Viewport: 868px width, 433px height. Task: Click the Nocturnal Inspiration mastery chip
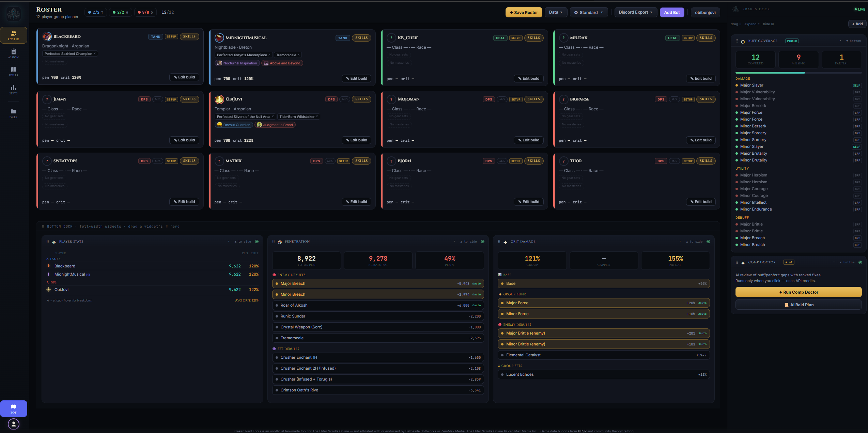[237, 63]
